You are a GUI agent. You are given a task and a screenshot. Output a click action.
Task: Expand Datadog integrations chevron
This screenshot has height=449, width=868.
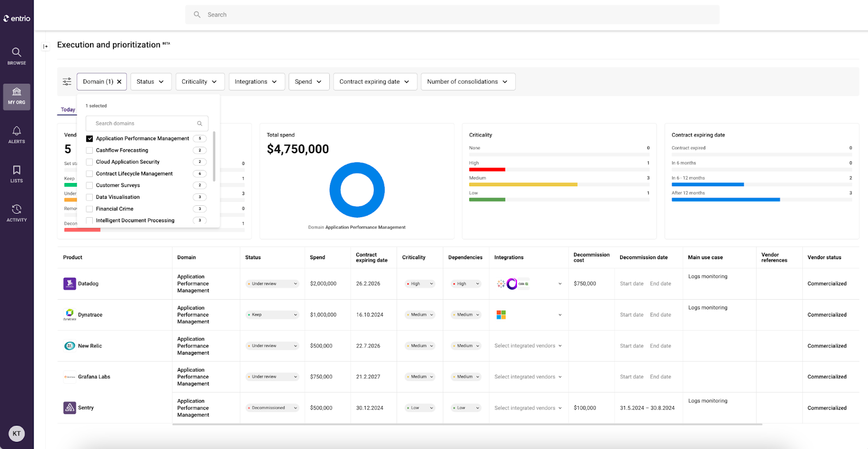pyautogui.click(x=560, y=284)
